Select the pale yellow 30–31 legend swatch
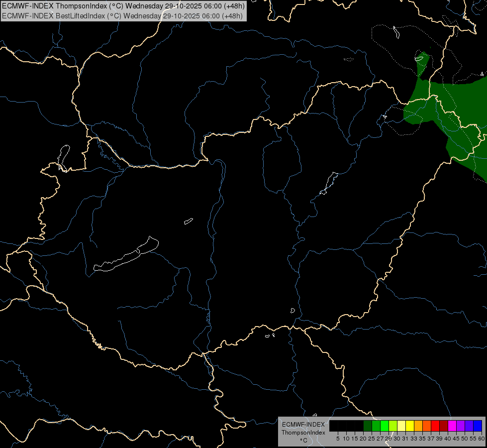Image resolution: width=487 pixels, height=448 pixels. [x=401, y=426]
